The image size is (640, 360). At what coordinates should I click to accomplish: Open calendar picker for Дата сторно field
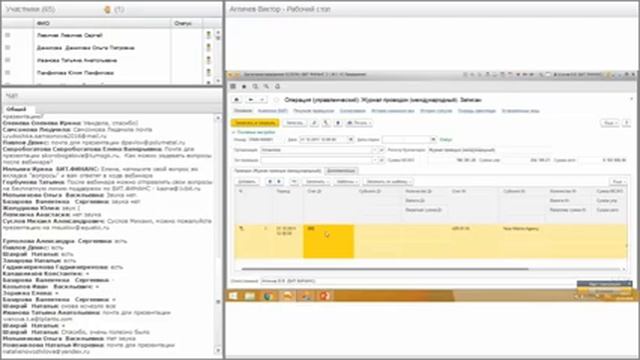(x=433, y=140)
